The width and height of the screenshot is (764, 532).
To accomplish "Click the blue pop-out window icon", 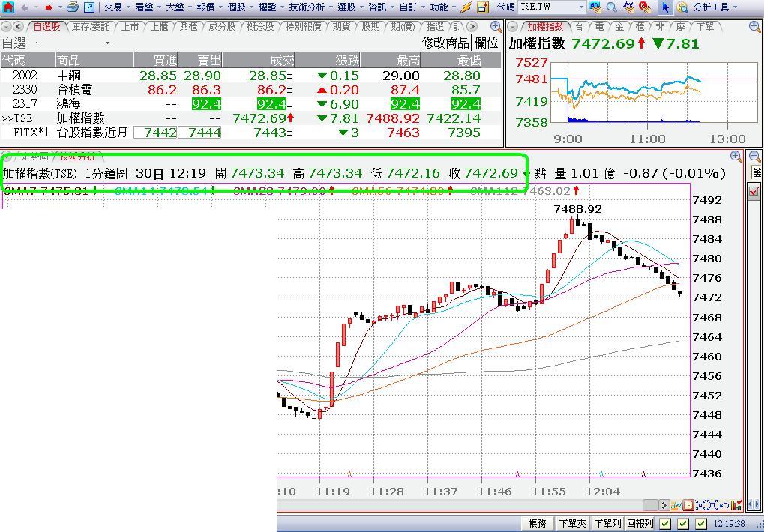I will pos(89,7).
